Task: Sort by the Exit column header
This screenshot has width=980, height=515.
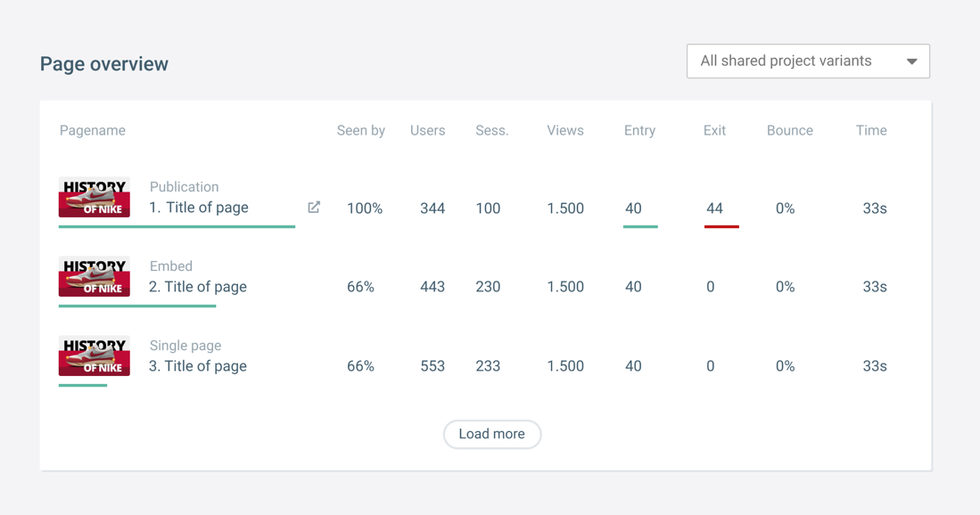Action: coord(714,130)
